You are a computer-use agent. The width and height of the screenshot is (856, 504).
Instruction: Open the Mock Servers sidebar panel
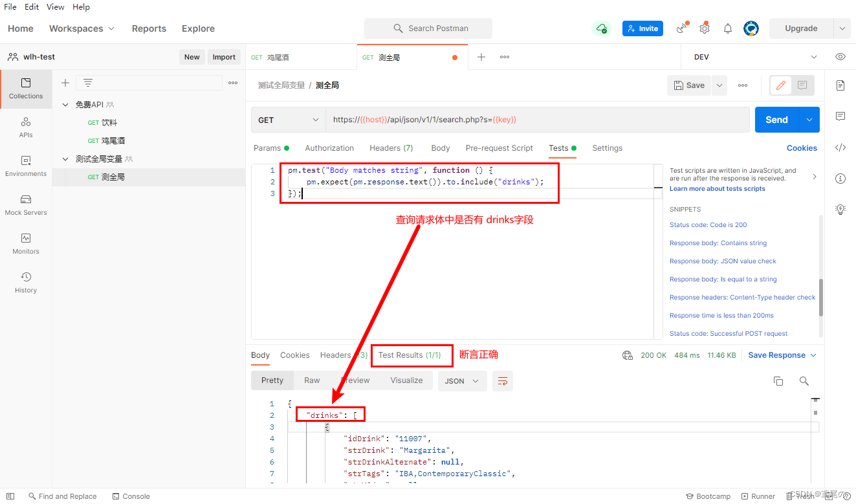[x=26, y=205]
